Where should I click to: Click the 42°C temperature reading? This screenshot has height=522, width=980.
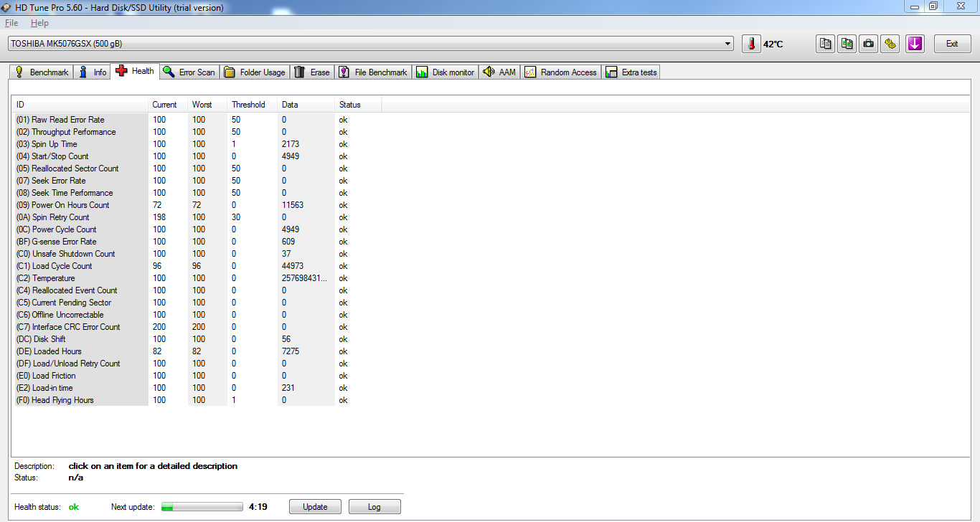tap(773, 44)
